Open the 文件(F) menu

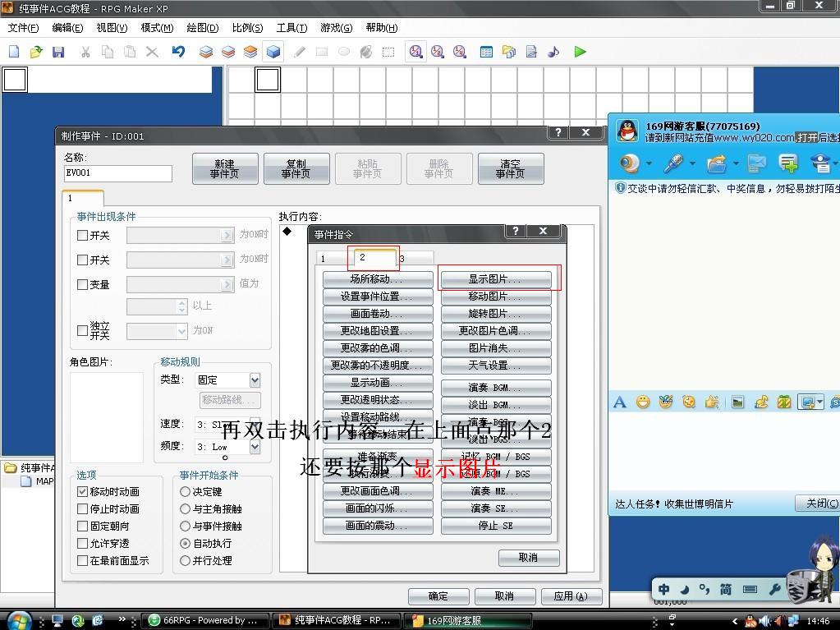tap(24, 28)
